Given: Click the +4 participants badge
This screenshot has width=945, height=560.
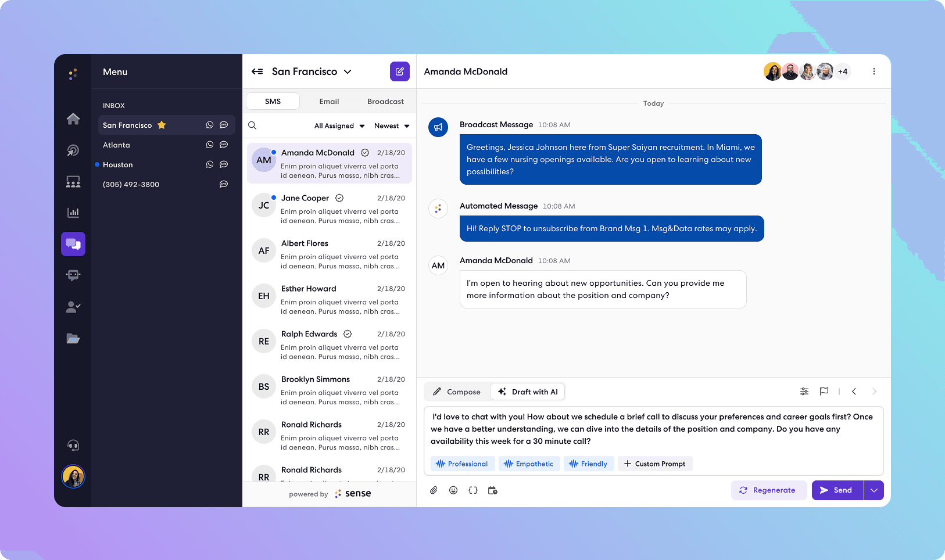Looking at the screenshot, I should (843, 71).
